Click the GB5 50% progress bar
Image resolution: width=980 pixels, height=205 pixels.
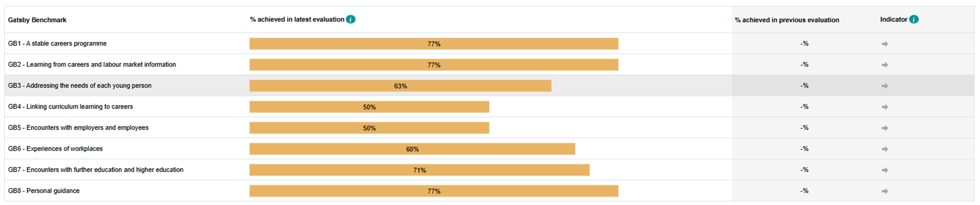[369, 128]
